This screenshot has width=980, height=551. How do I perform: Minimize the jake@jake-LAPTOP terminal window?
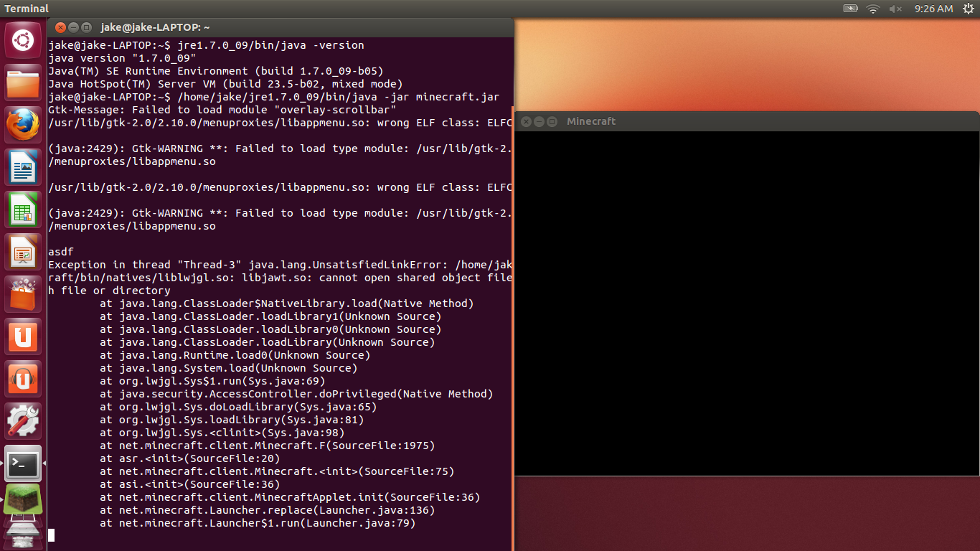click(74, 27)
